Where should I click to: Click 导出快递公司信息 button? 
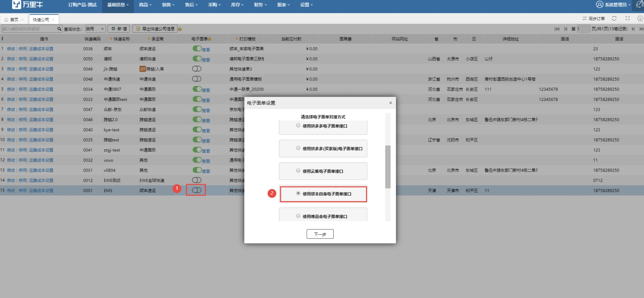(155, 29)
